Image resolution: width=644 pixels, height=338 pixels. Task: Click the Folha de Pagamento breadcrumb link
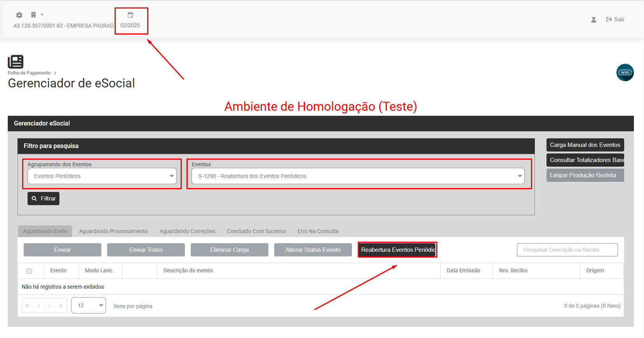(29, 73)
